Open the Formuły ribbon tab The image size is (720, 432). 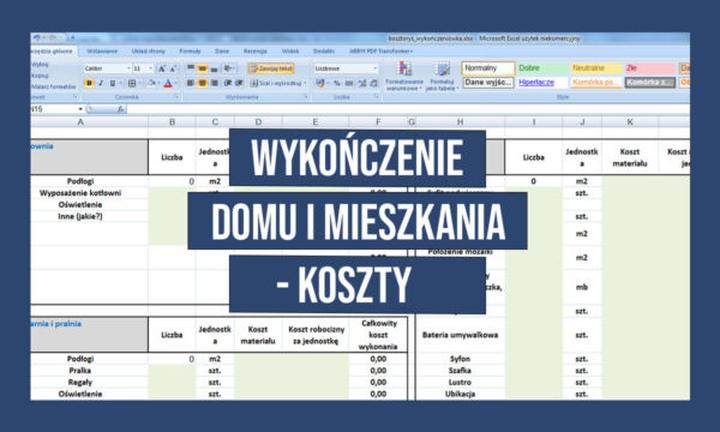(x=189, y=49)
